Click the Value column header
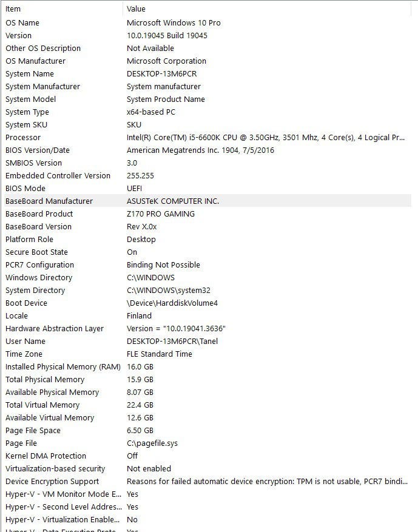This screenshot has width=418, height=532. click(267, 9)
